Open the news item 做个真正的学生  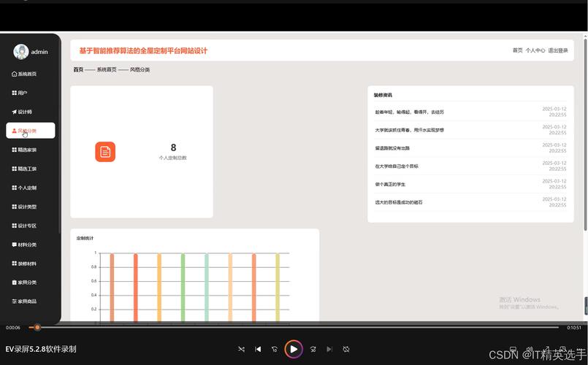390,184
